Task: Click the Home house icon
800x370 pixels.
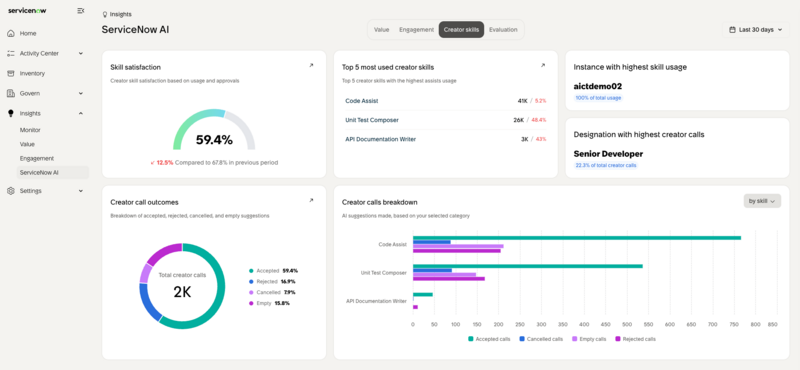Action: [11, 33]
